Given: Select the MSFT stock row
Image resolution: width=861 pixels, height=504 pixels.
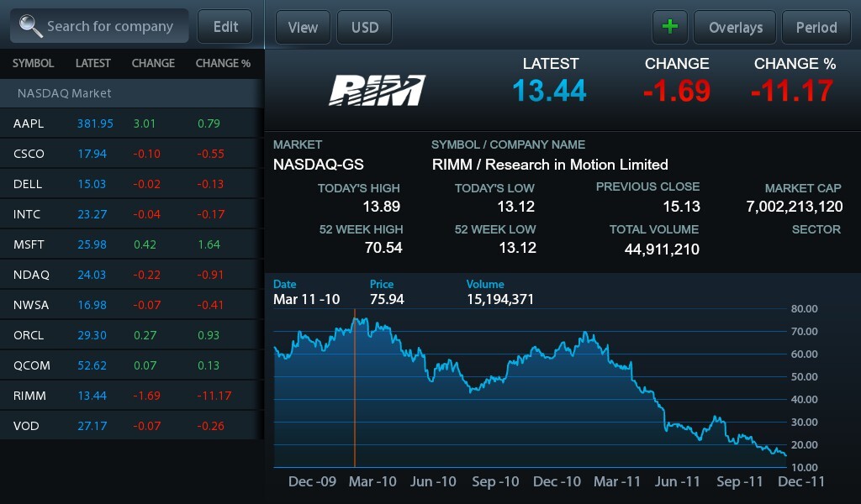Looking at the screenshot, I should (x=131, y=244).
